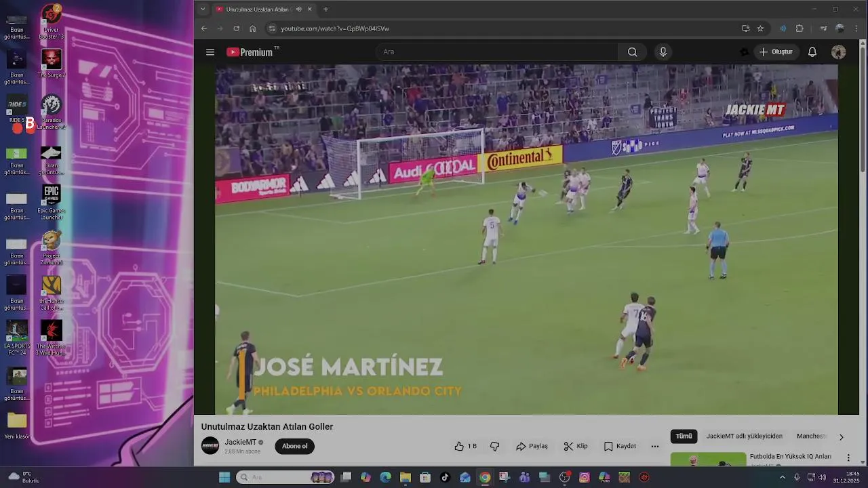Select JackieMT adlı yükleyiciden filter chip
The width and height of the screenshot is (868, 488).
tap(745, 436)
